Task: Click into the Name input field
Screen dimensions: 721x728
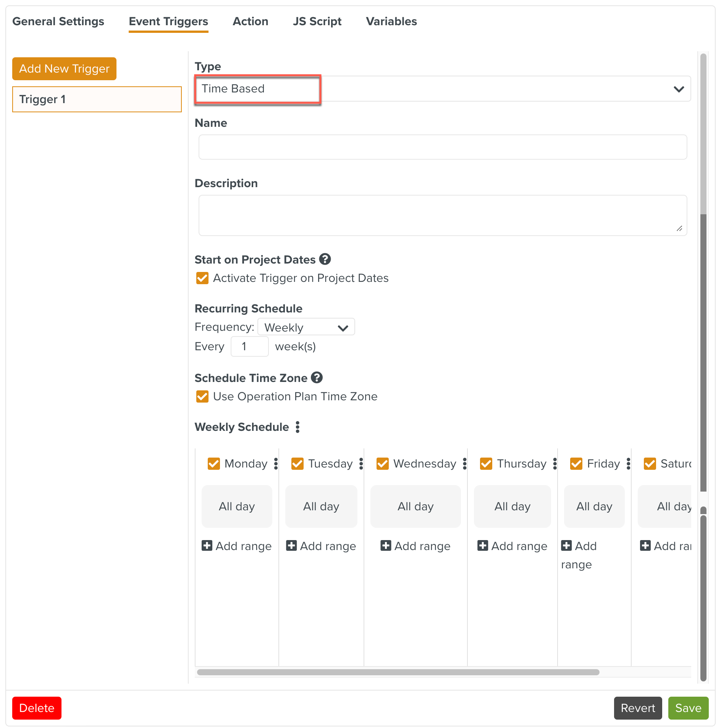Action: (x=443, y=147)
